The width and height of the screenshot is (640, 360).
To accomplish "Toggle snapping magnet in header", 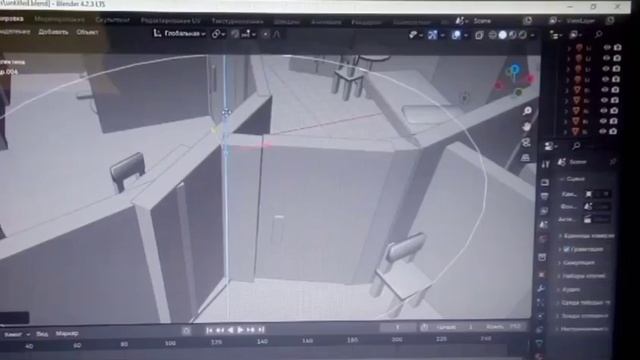I will 235,35.
